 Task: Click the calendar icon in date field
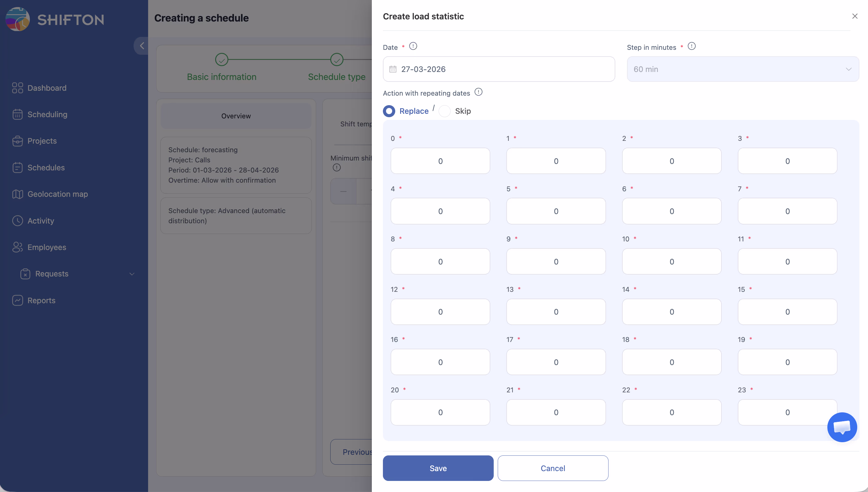tap(392, 69)
